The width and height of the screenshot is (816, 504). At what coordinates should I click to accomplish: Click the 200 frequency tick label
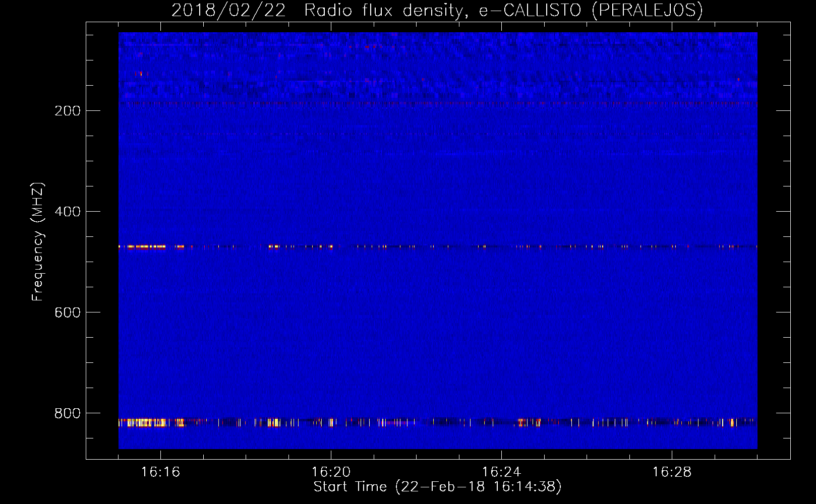coord(68,111)
